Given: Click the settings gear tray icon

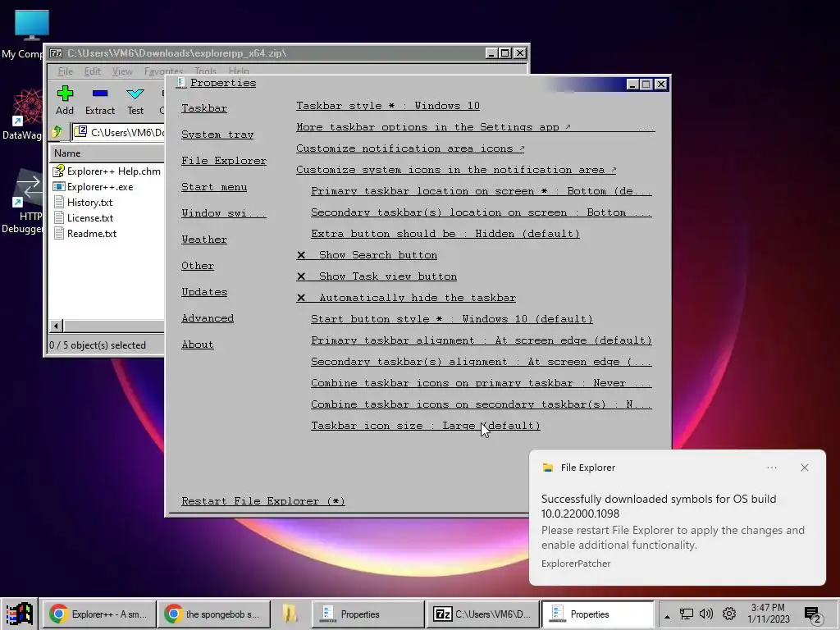Looking at the screenshot, I should point(729,614).
